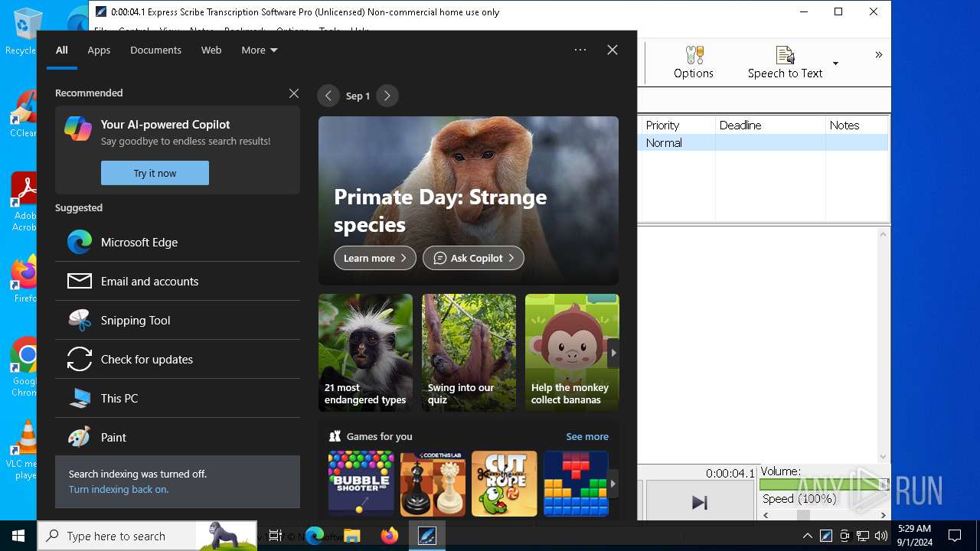Click Learn more on Primate Day

375,258
